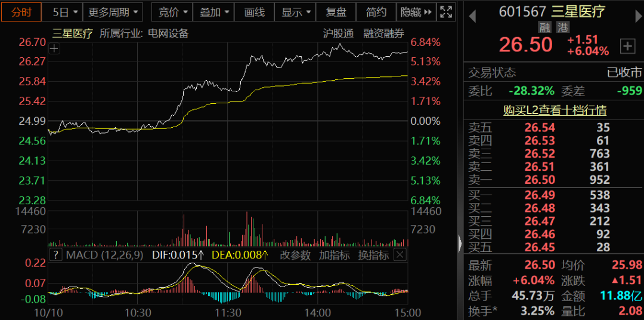644x320 pixels.
Task: Open the 5日 dropdown
Action: [64, 12]
